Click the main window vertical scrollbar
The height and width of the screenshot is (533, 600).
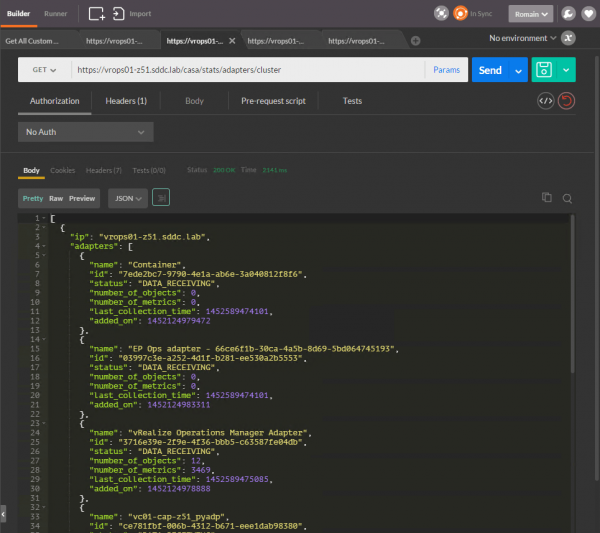click(x=597, y=268)
